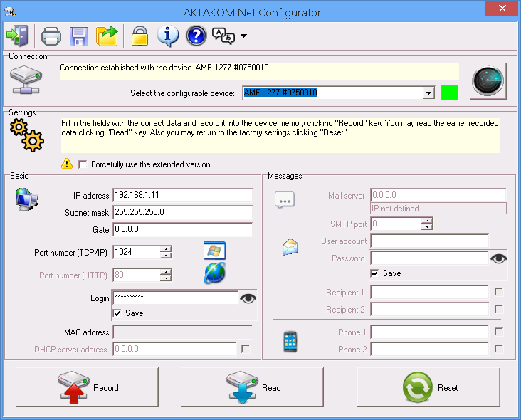Increase the HTTP port number
The width and height of the screenshot is (521, 420).
coord(166,271)
